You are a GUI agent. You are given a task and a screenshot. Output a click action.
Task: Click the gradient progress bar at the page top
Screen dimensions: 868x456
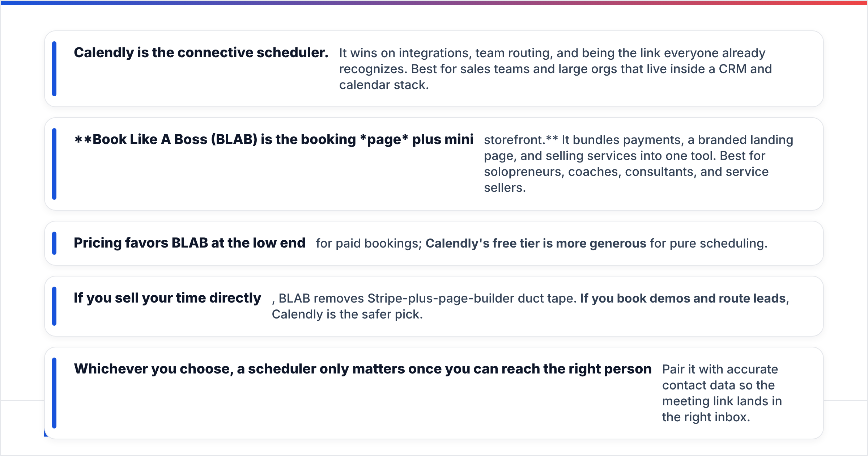coord(434,3)
